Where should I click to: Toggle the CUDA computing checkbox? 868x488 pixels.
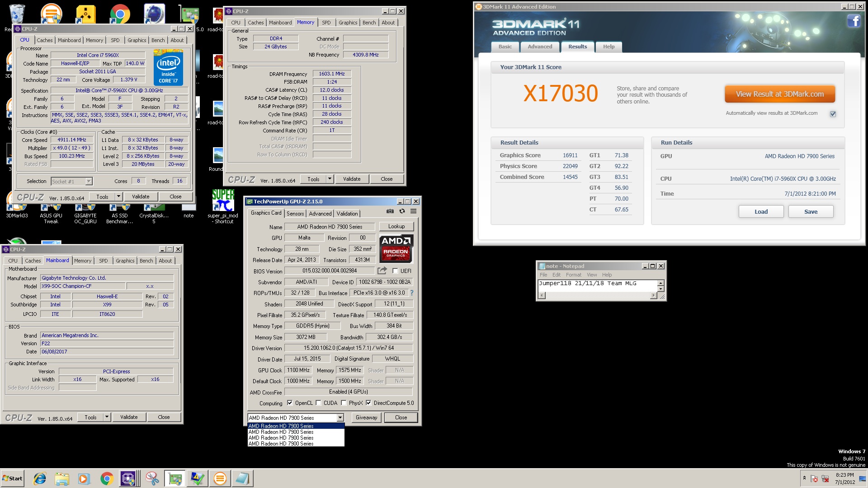[x=318, y=403]
